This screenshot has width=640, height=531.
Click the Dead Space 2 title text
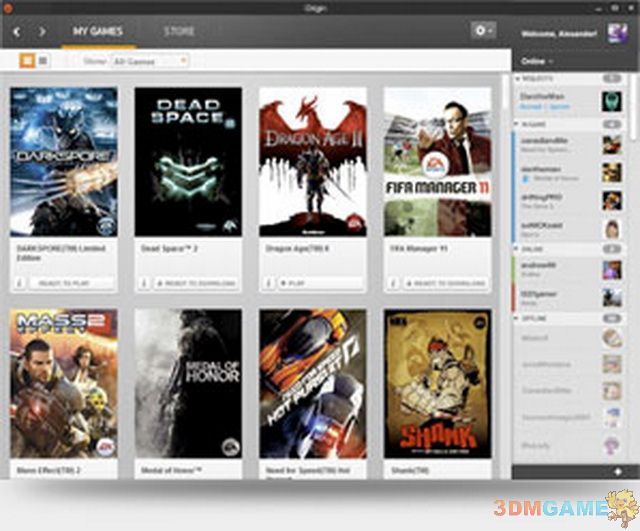coord(169,248)
